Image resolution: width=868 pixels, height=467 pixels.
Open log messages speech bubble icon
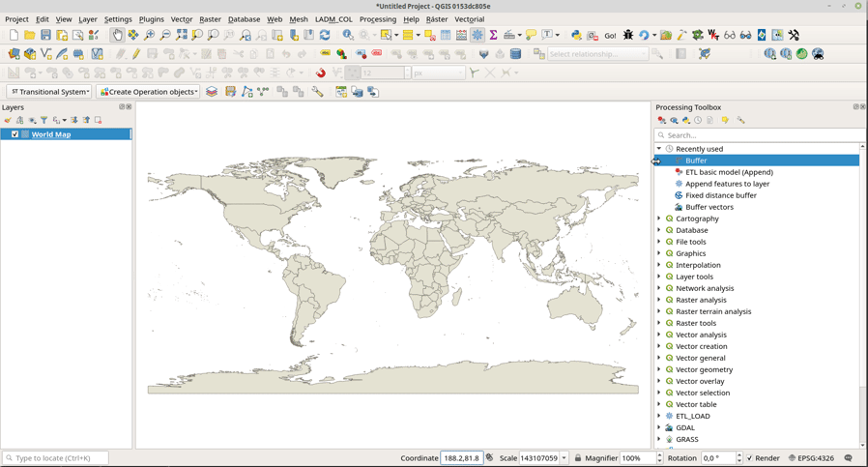tap(849, 458)
